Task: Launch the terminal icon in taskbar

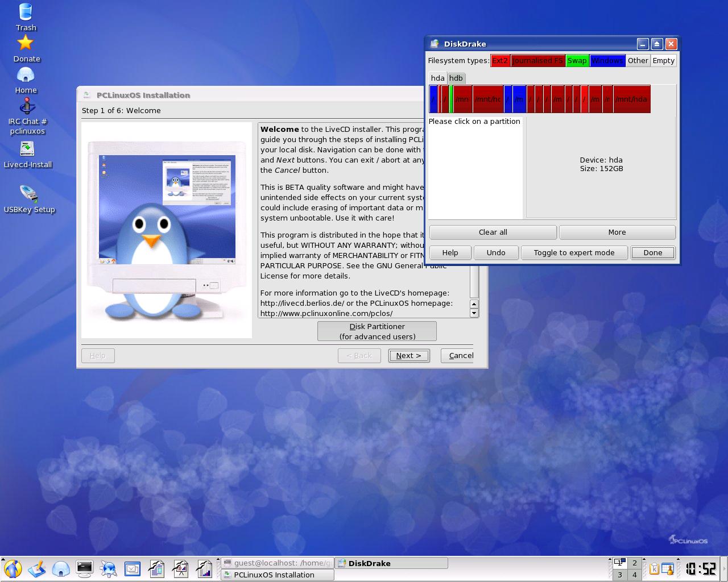Action: pos(85,568)
